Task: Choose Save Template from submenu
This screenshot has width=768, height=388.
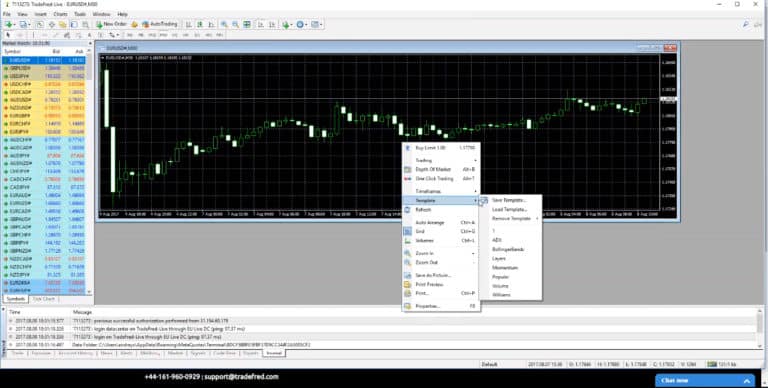Action: pyautogui.click(x=510, y=200)
